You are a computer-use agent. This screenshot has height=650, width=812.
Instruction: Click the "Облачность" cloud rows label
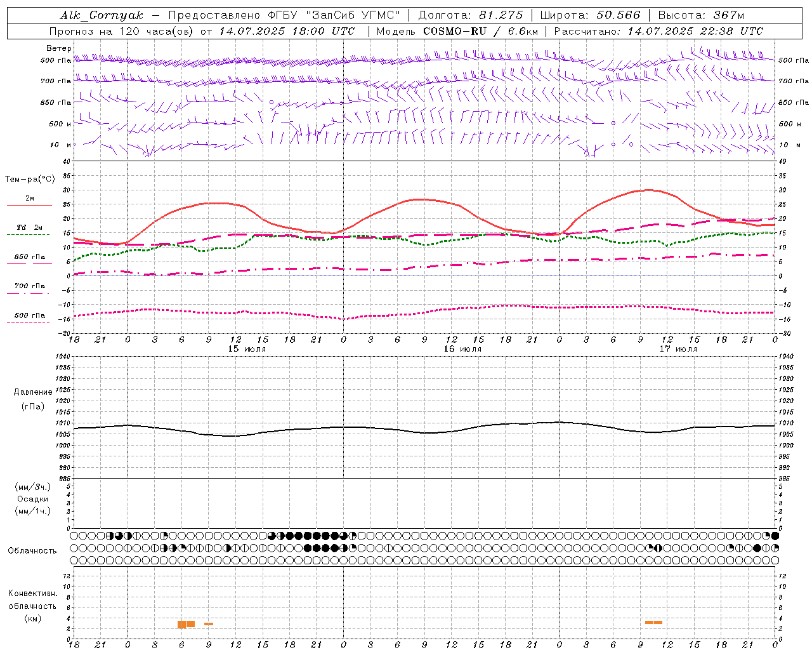click(32, 551)
